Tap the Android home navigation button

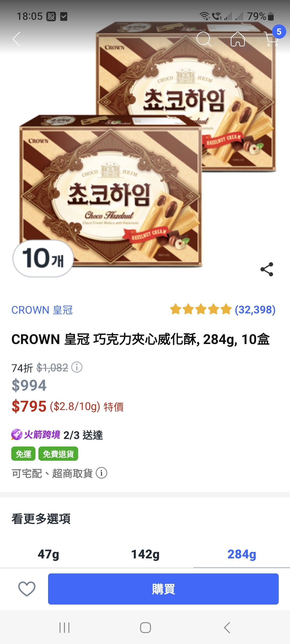145,628
